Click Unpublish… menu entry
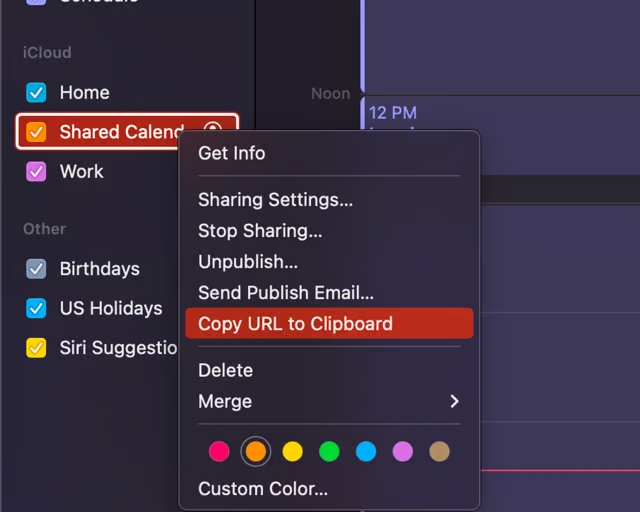 248,262
